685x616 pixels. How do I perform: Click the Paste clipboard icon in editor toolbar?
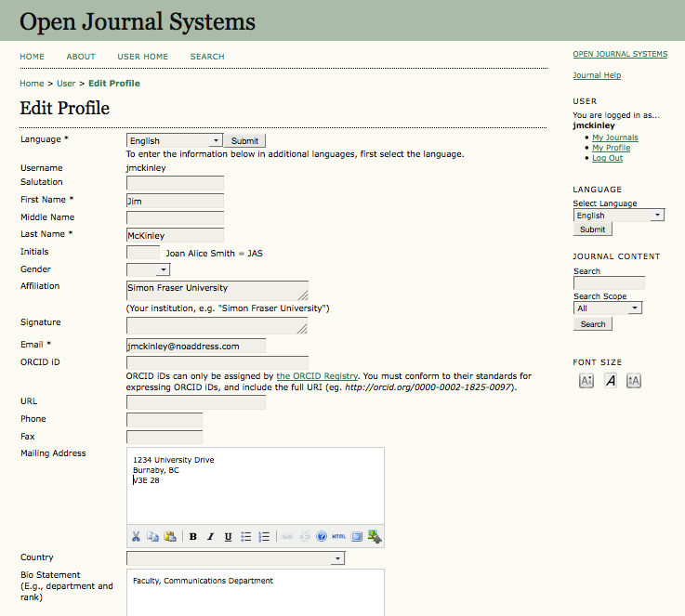(x=169, y=536)
